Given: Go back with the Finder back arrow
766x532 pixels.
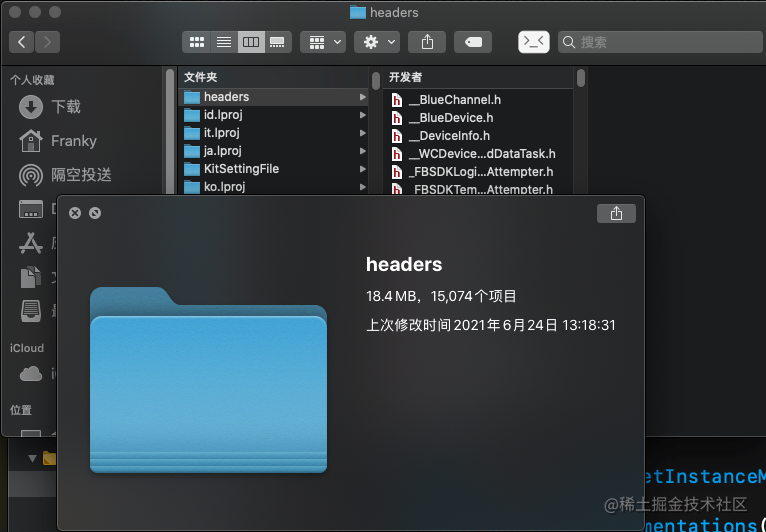Looking at the screenshot, I should (21, 42).
